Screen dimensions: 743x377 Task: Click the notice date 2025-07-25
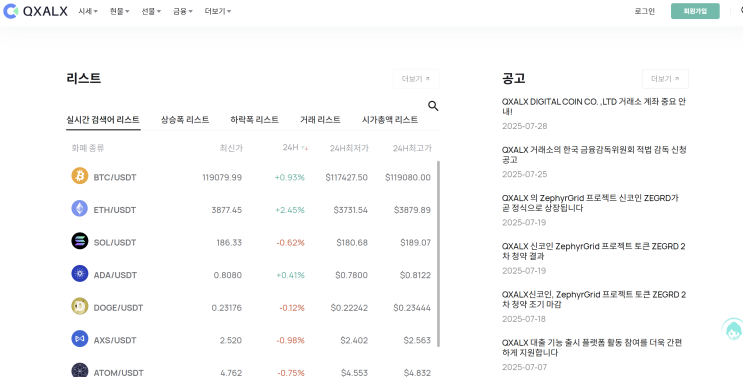point(525,174)
